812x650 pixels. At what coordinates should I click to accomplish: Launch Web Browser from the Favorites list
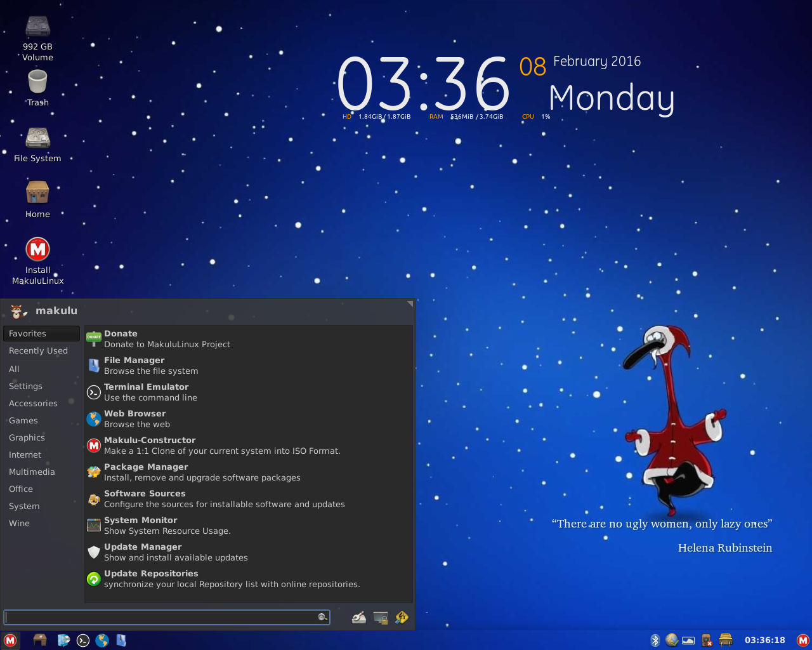pyautogui.click(x=249, y=419)
